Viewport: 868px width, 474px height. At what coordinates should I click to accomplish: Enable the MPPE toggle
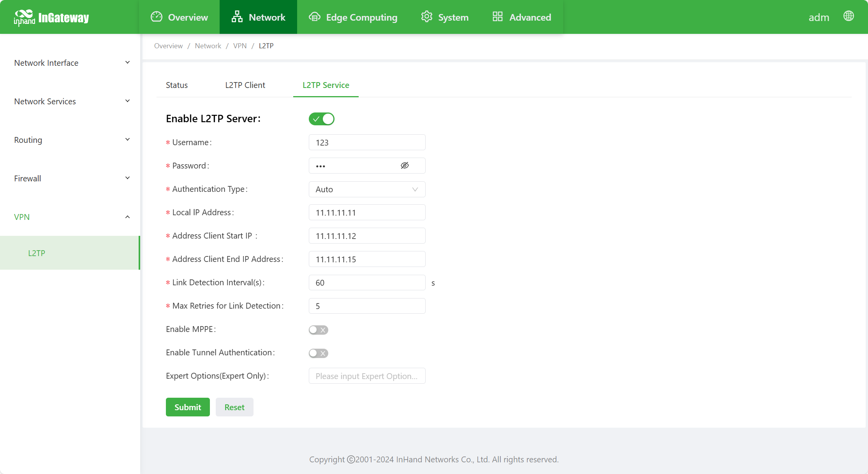coord(318,330)
